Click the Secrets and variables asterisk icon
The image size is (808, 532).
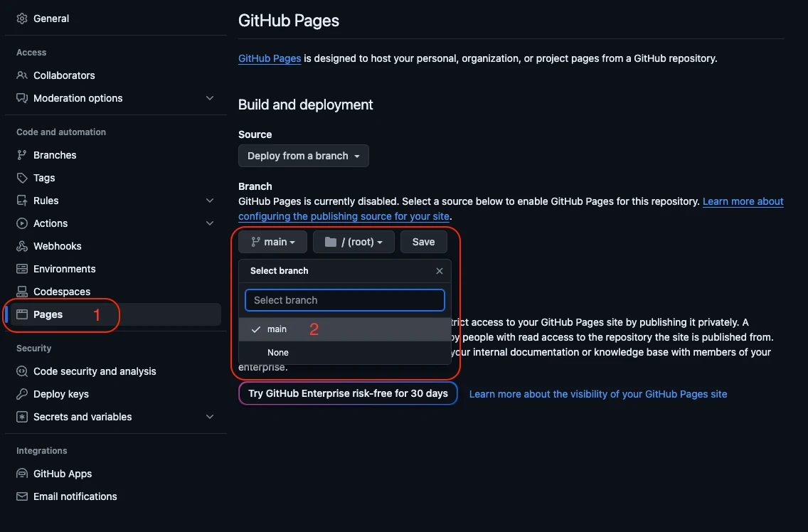(21, 417)
